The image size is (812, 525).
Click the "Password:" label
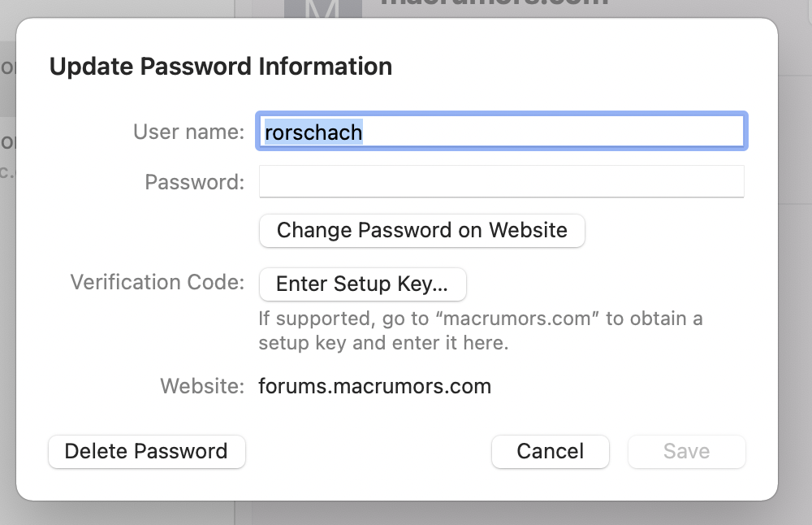coord(194,182)
